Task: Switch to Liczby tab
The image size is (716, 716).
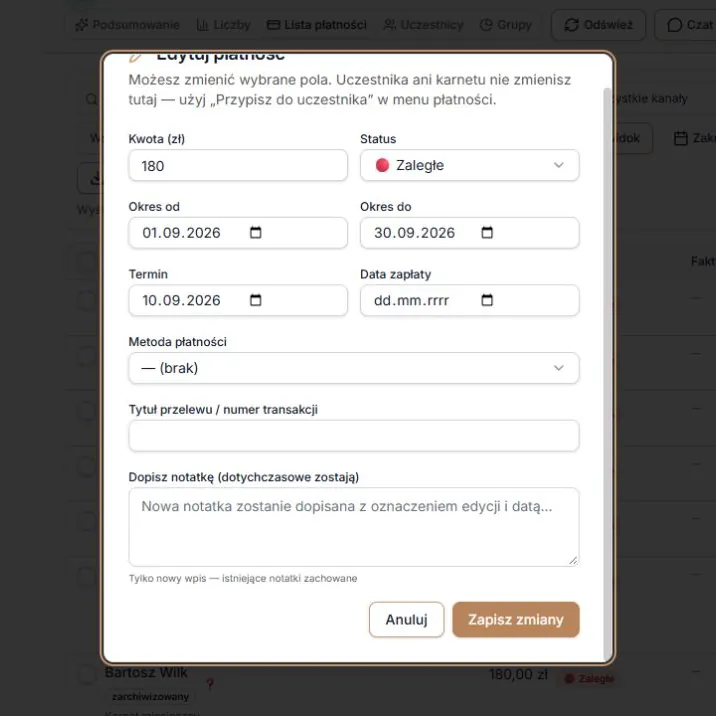Action: [223, 25]
